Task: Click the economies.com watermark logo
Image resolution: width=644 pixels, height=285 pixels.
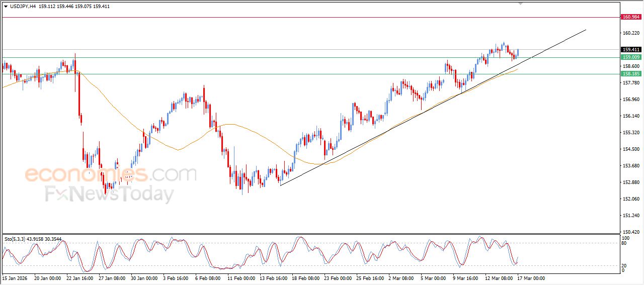Action: coord(110,174)
